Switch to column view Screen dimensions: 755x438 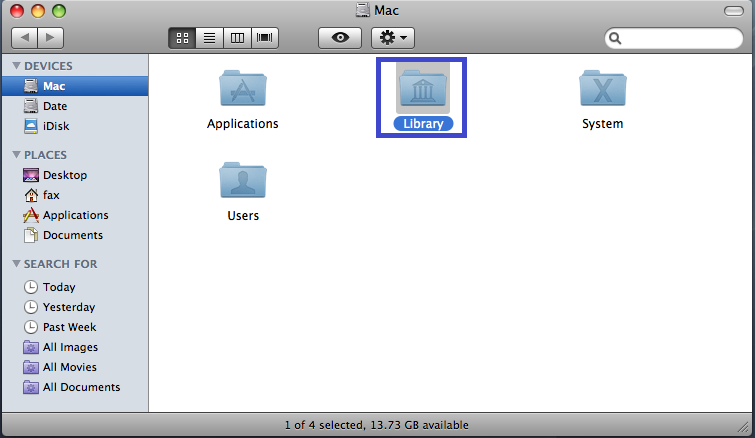[237, 38]
